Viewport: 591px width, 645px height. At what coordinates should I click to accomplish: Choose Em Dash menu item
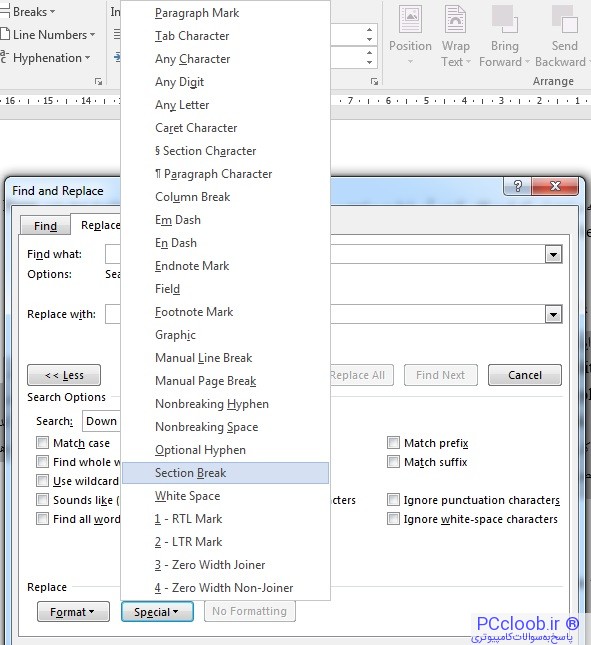(x=225, y=220)
